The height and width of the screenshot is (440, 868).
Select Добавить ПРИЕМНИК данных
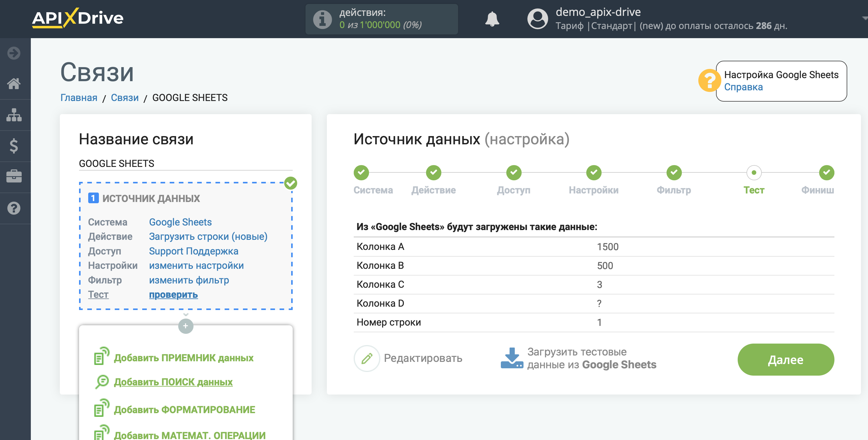click(184, 358)
